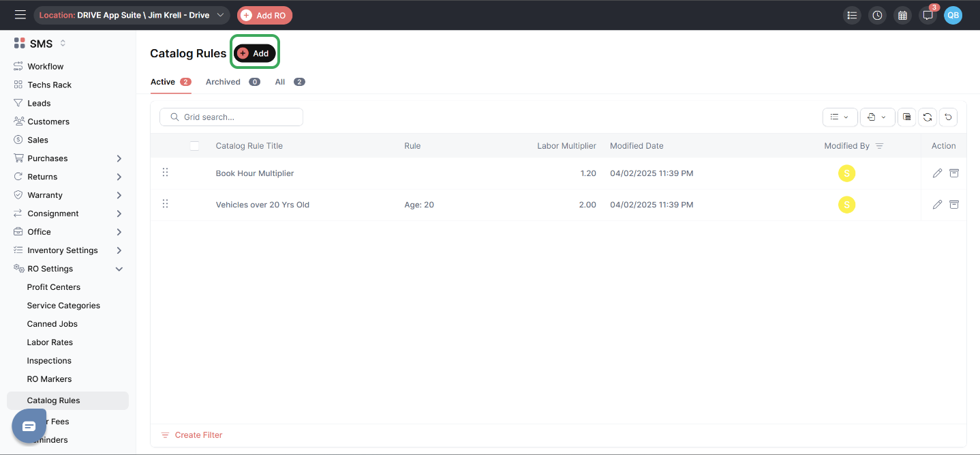The height and width of the screenshot is (455, 980).
Task: Switch to the Active tab
Action: [x=170, y=82]
